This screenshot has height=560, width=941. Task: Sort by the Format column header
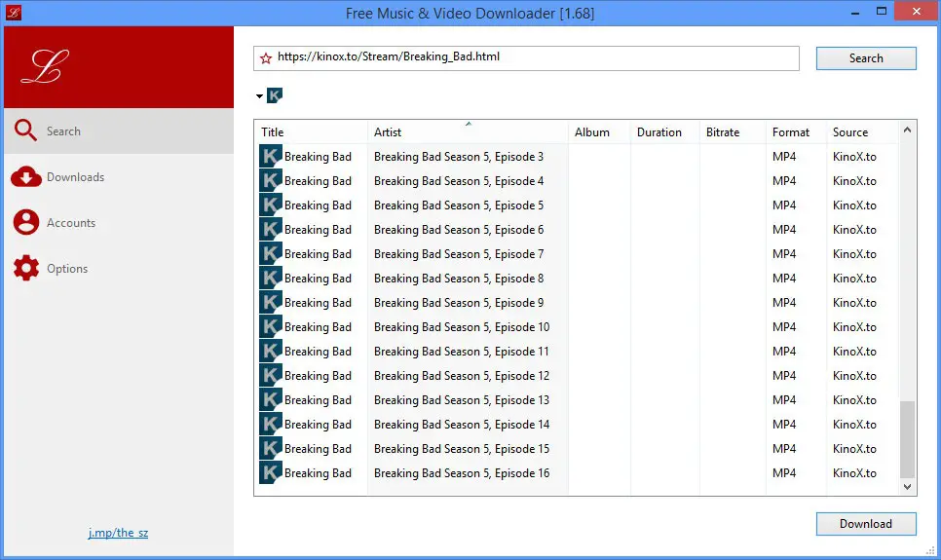click(796, 132)
